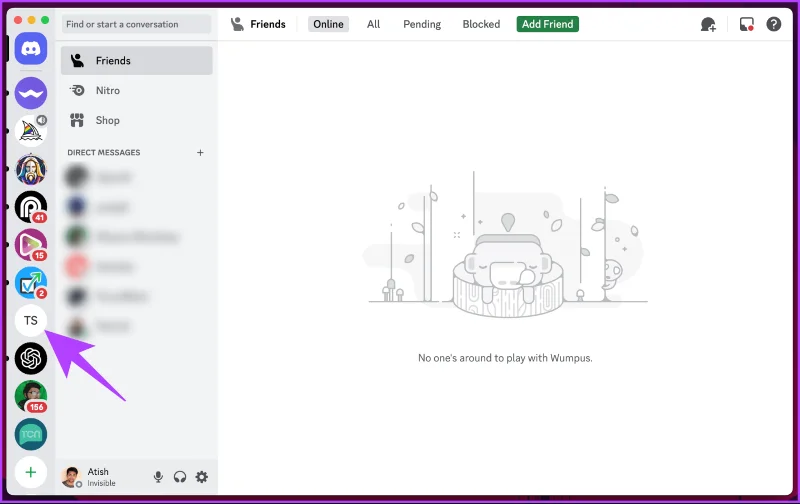Viewport: 800px width, 504px height.
Task: Open the Inbox icon
Action: pyautogui.click(x=746, y=24)
